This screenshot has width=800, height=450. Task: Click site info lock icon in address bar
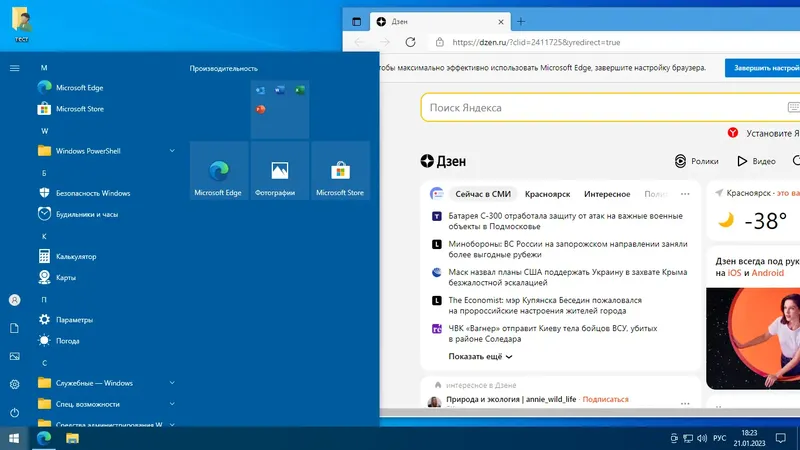pyautogui.click(x=440, y=42)
